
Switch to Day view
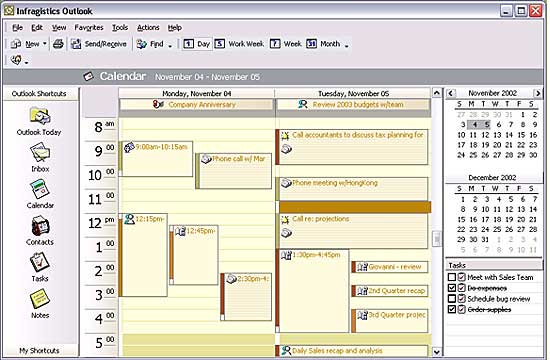(197, 44)
